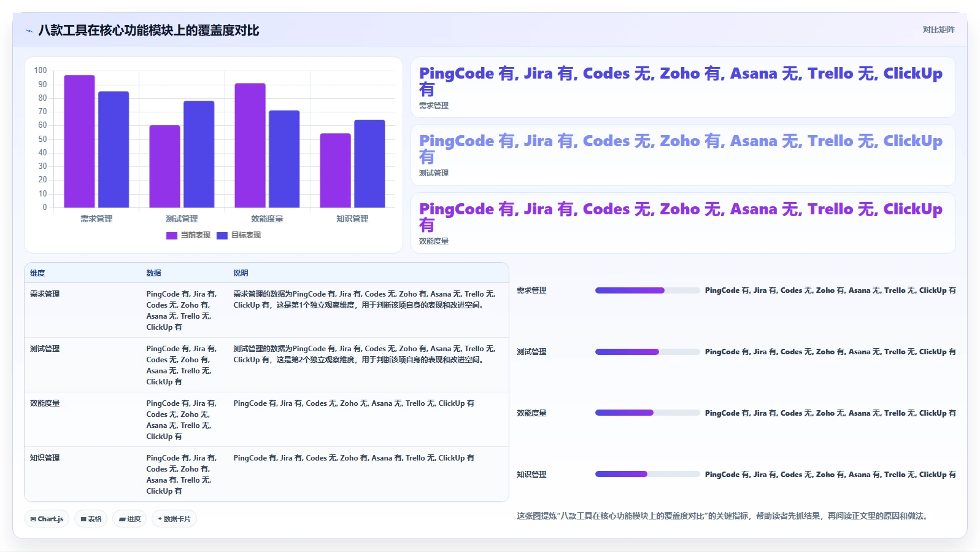Click the blue 需求管理 target bar in the chart
The height and width of the screenshot is (552, 980).
tap(114, 149)
